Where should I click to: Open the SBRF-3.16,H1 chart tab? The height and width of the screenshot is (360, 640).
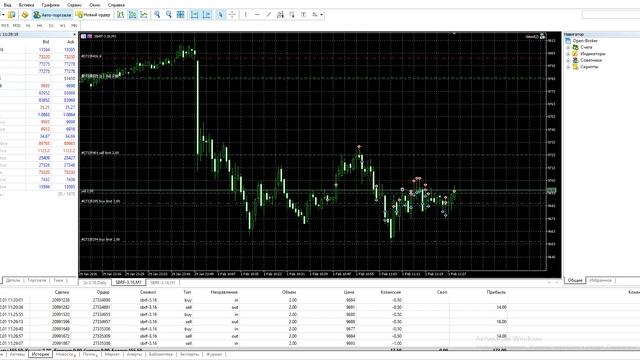pyautogui.click(x=162, y=282)
